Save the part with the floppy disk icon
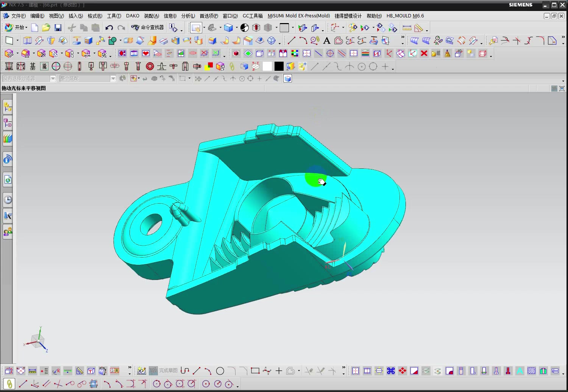 coord(58,28)
